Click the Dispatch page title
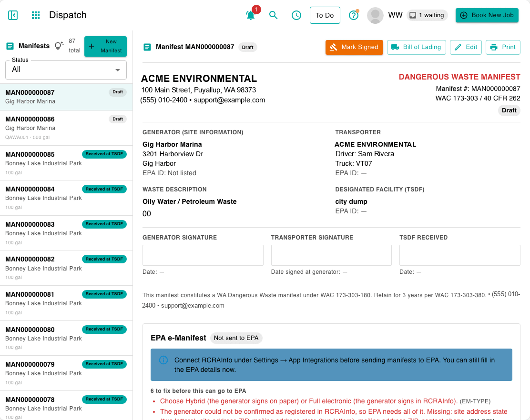 pyautogui.click(x=68, y=15)
